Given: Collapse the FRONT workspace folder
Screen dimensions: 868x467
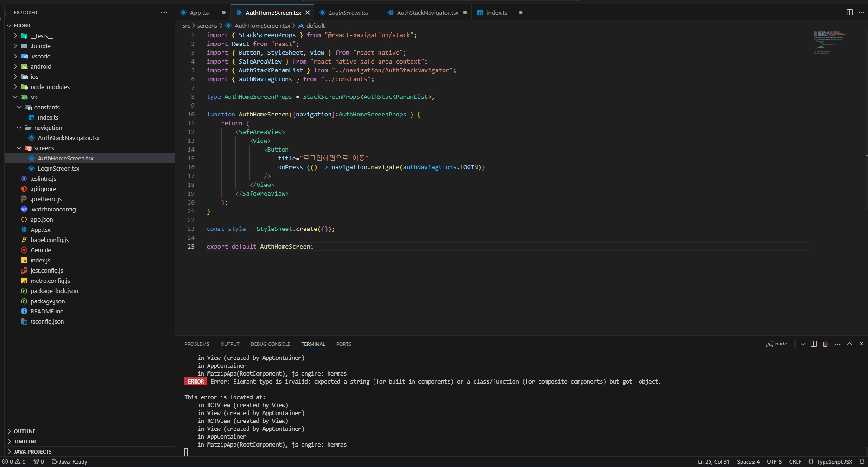Looking at the screenshot, I should (x=90, y=26).
